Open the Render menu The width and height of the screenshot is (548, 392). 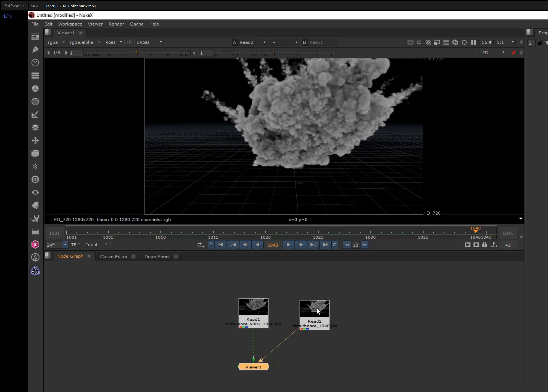pyautogui.click(x=116, y=24)
